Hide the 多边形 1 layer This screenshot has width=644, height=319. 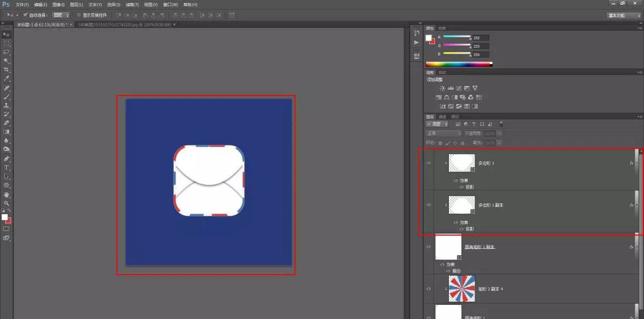[428, 163]
